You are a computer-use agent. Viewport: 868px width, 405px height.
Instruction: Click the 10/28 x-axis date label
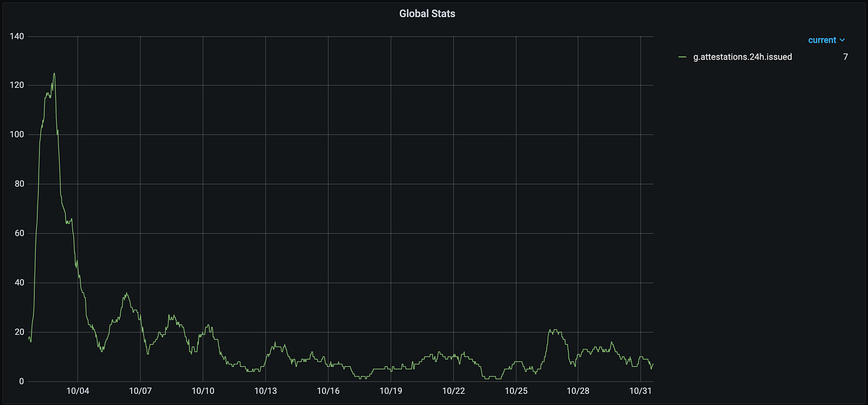[x=578, y=391]
